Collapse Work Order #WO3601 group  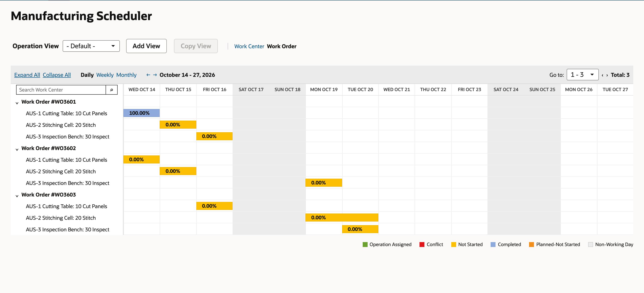click(x=17, y=103)
